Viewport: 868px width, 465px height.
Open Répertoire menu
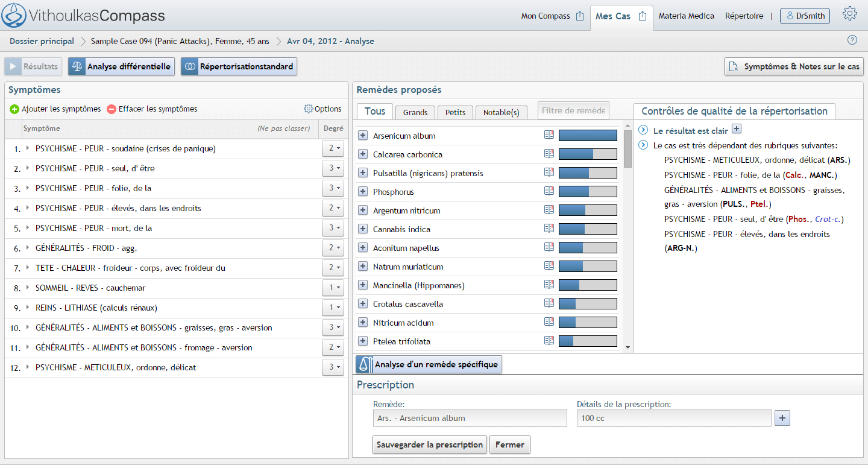click(x=744, y=16)
